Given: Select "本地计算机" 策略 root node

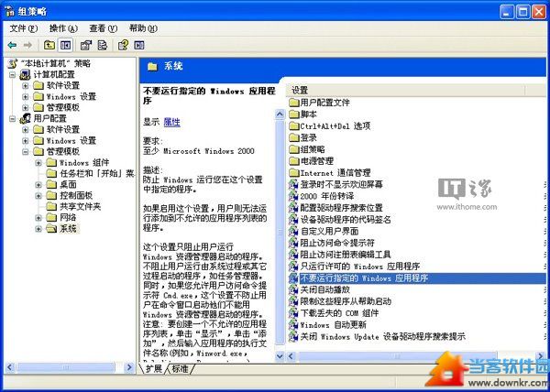Looking at the screenshot, I should point(55,63).
